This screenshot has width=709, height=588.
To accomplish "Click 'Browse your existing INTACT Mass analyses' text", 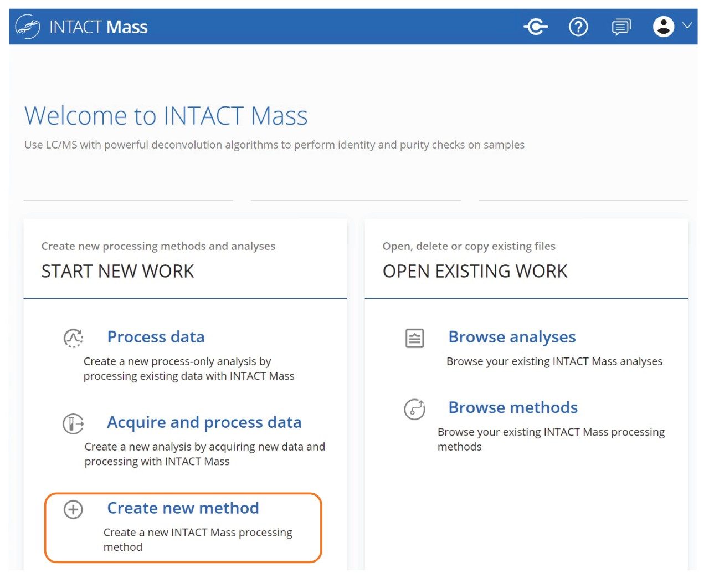I will pos(554,361).
